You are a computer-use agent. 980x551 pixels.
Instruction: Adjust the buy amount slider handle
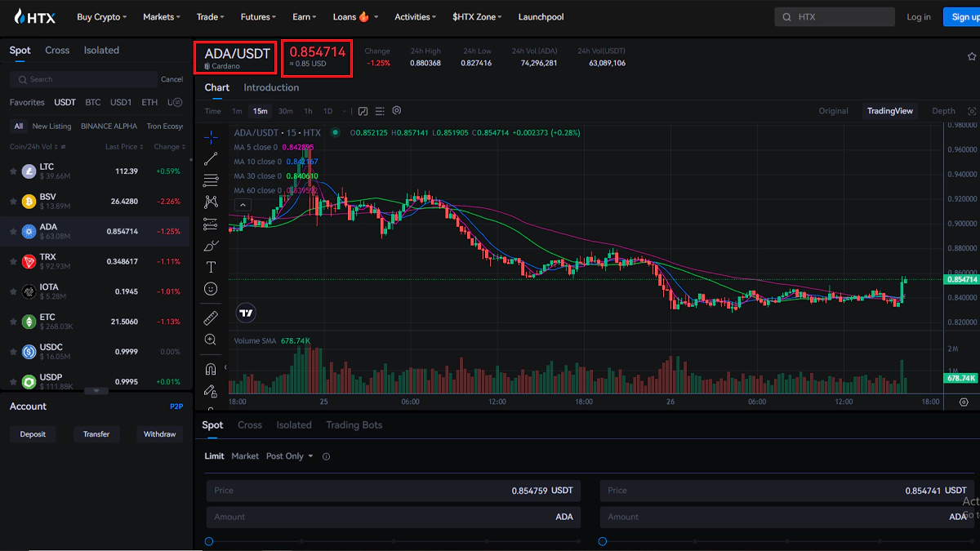pyautogui.click(x=209, y=541)
